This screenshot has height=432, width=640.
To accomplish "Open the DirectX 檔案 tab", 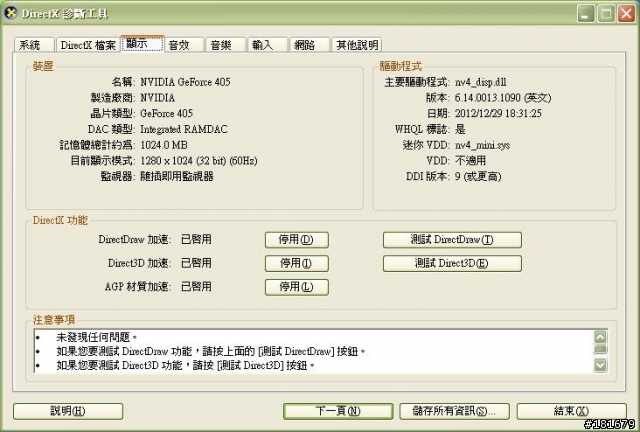I will [x=88, y=45].
